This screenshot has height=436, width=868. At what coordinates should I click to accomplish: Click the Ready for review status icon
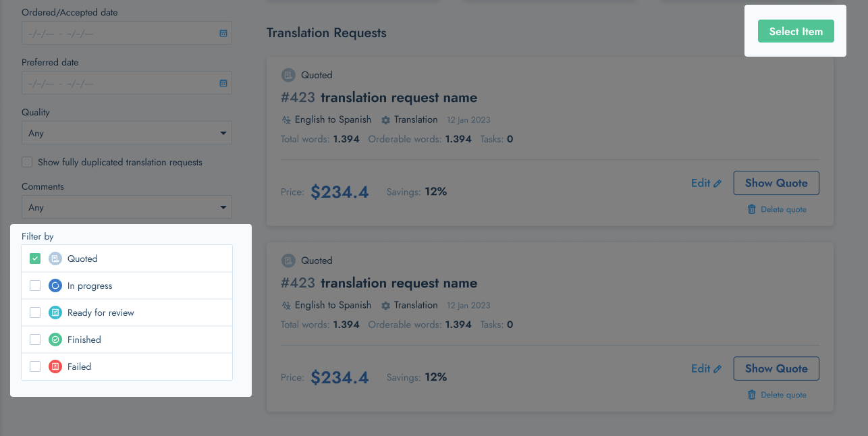(x=55, y=312)
